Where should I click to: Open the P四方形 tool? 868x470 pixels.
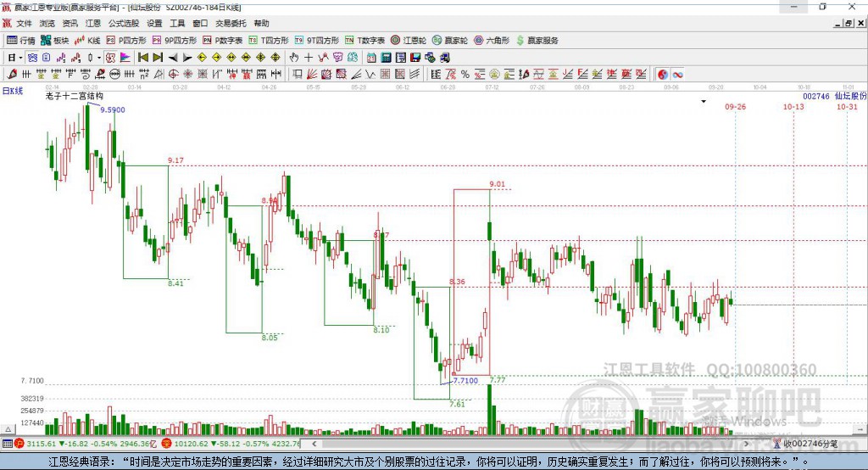(x=125, y=41)
